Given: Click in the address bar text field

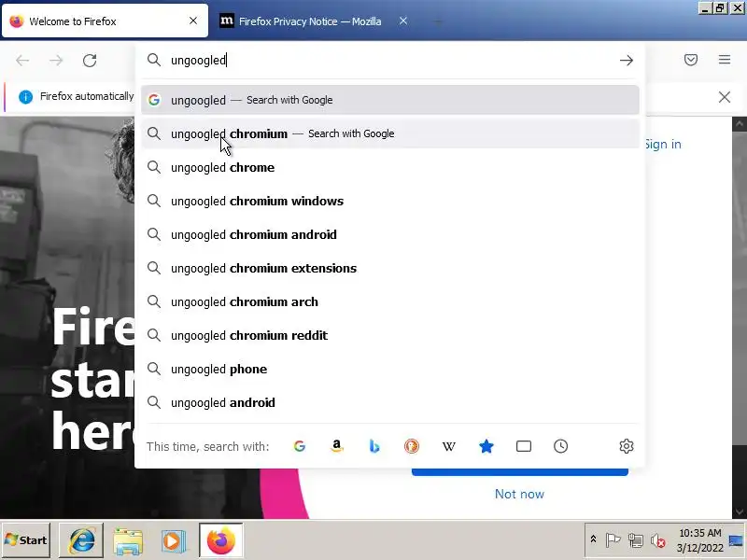Looking at the screenshot, I should pos(390,61).
